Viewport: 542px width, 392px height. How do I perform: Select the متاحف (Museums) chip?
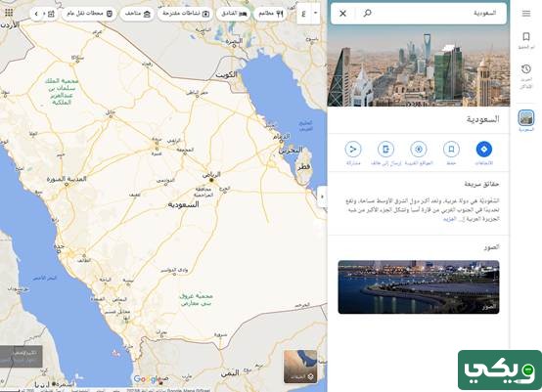coord(137,14)
